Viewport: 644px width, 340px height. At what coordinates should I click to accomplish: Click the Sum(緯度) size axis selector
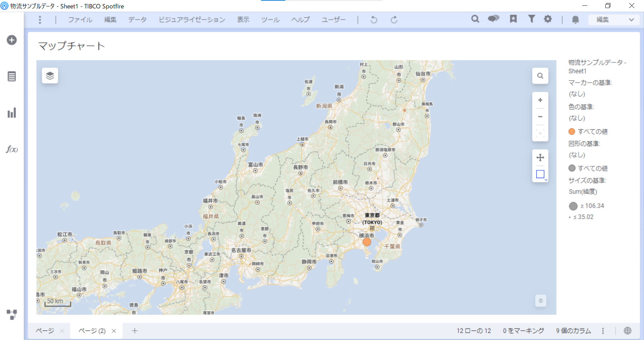[583, 192]
